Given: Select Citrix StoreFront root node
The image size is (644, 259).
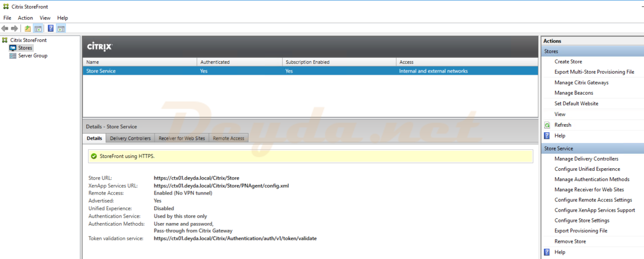Looking at the screenshot, I should coord(28,40).
